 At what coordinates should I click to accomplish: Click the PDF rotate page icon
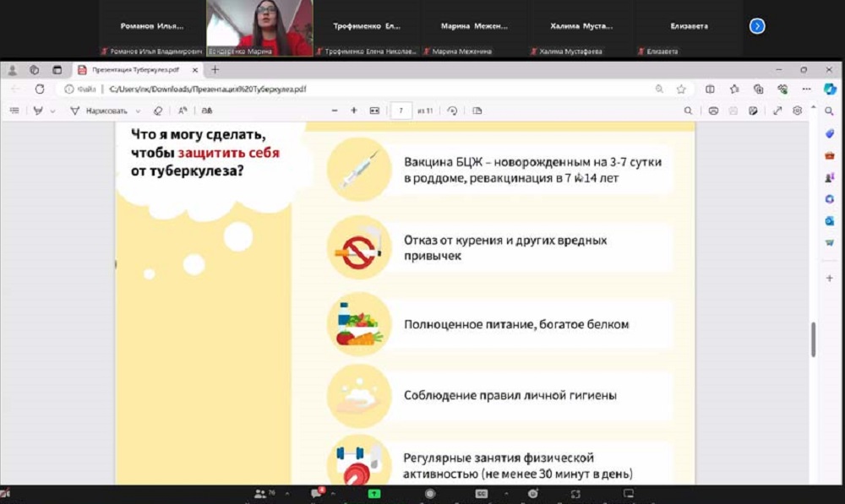(x=452, y=111)
